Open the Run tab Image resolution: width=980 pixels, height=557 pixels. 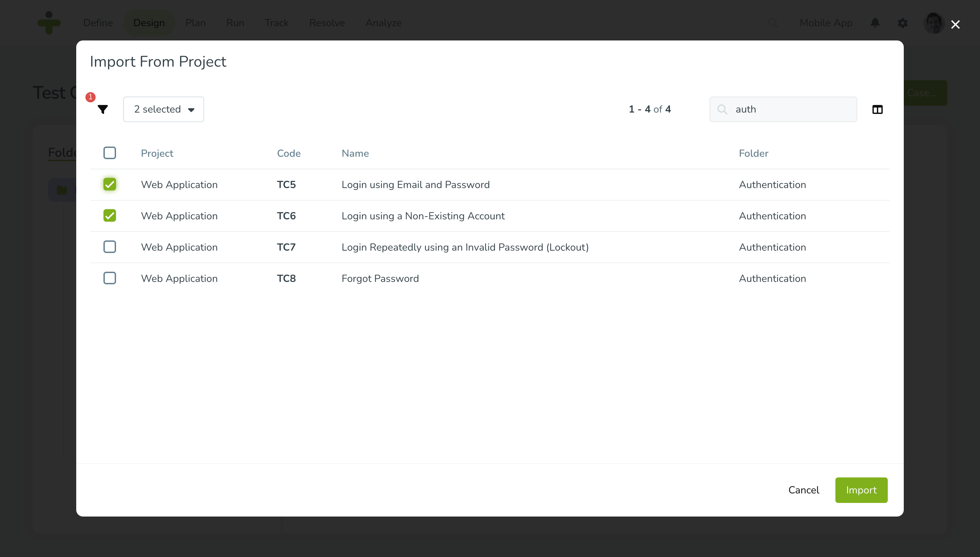(235, 23)
